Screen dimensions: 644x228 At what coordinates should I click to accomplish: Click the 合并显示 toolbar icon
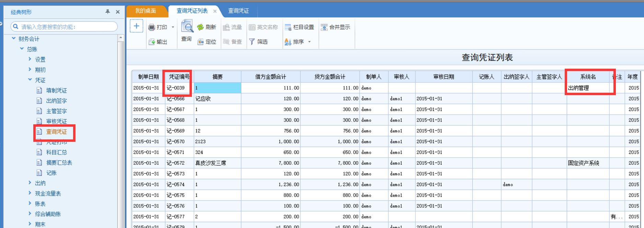[324, 27]
